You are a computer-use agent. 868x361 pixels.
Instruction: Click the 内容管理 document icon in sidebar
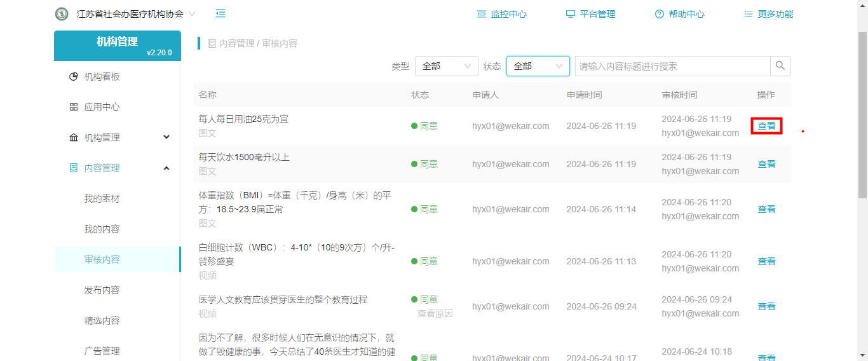coord(74,168)
